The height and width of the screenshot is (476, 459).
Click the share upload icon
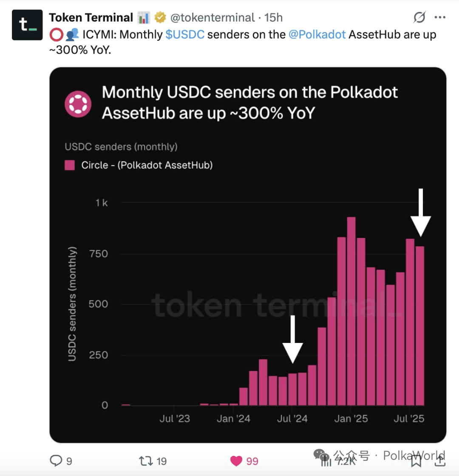(440, 461)
